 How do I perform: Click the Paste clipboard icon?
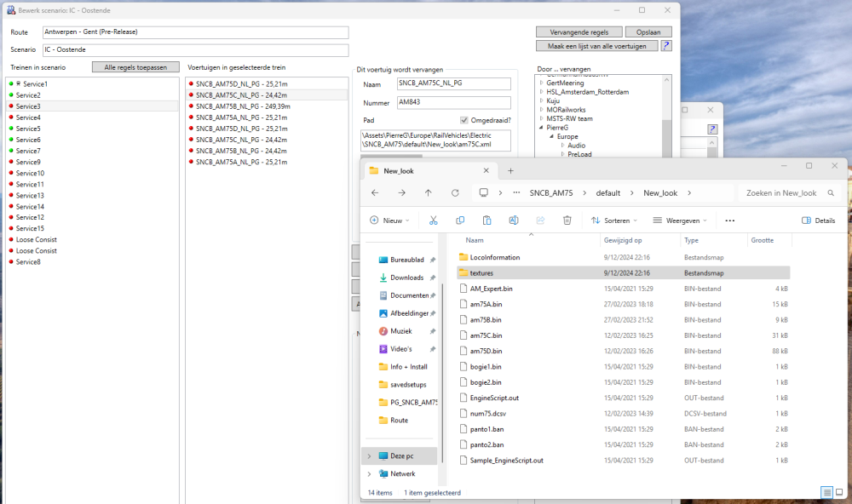click(x=486, y=220)
